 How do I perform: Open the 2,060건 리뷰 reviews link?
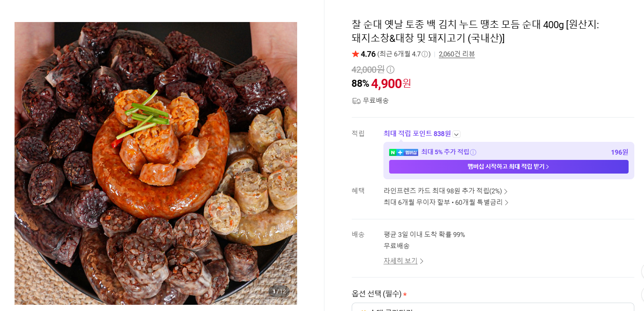point(457,54)
